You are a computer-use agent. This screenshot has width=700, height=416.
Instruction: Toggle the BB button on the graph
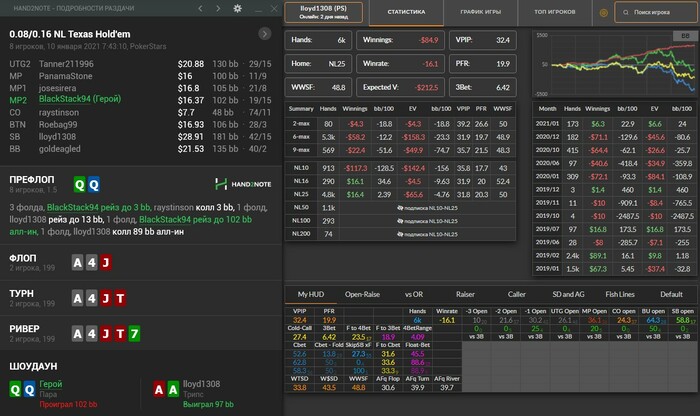tap(685, 36)
